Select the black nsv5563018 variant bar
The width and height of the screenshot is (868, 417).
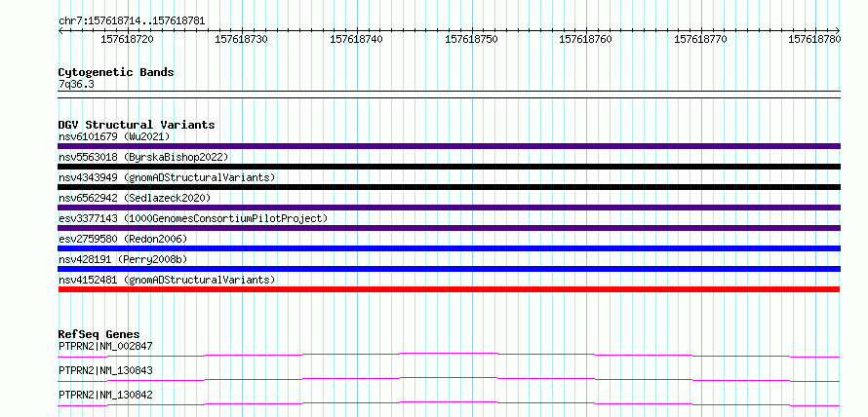450,167
